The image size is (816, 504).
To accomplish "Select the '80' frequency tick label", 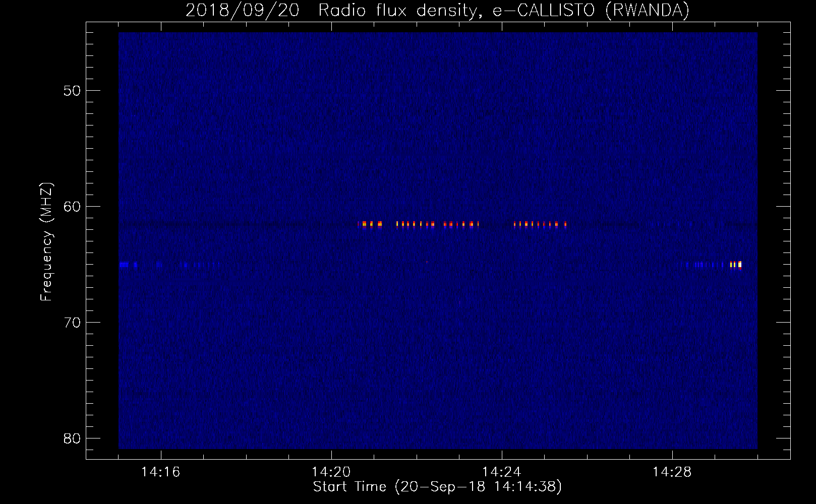I will coord(72,438).
